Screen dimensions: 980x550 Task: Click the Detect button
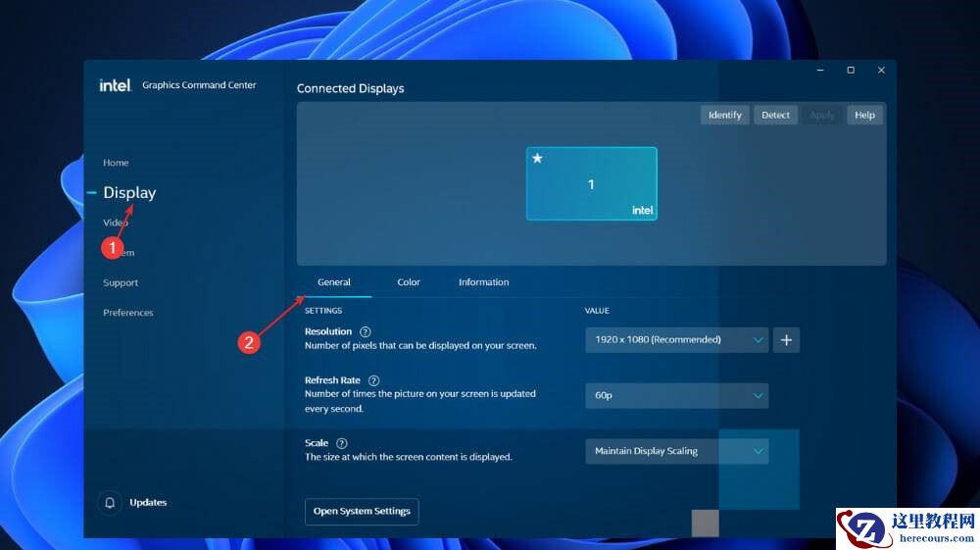pos(775,115)
